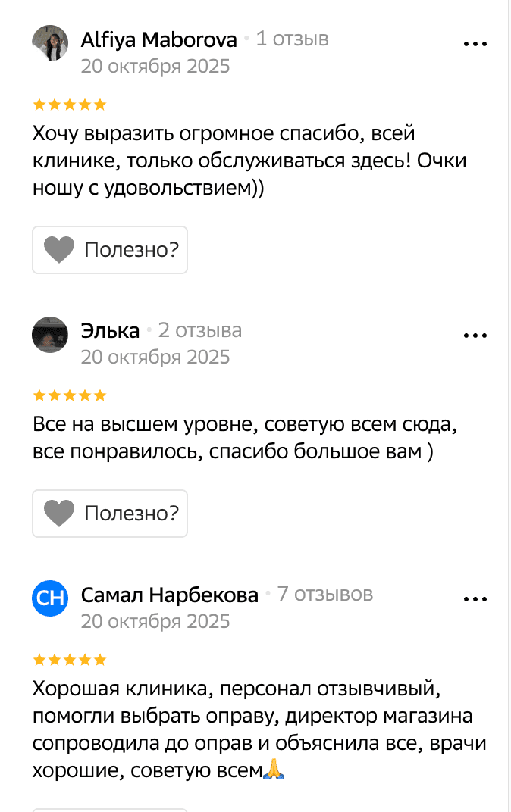Open options menu for Alfiya Maborova's review
Screen dimensions: 511x812
475,44
